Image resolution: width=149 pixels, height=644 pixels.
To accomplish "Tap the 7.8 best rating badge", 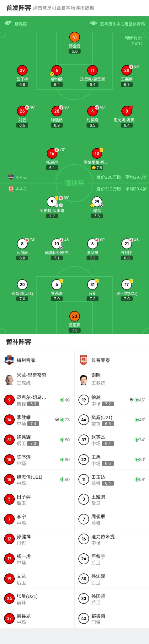I will coord(97,168).
